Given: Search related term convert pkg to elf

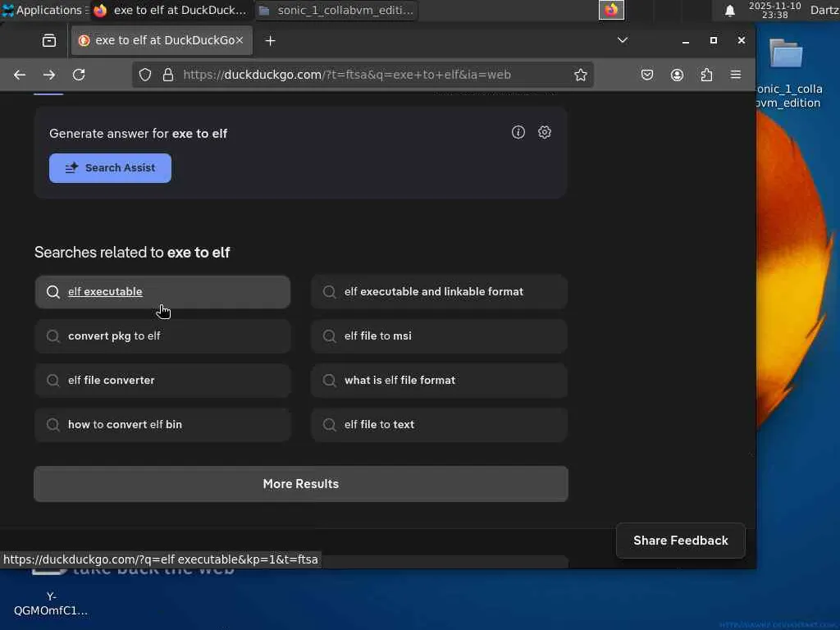Looking at the screenshot, I should (163, 336).
